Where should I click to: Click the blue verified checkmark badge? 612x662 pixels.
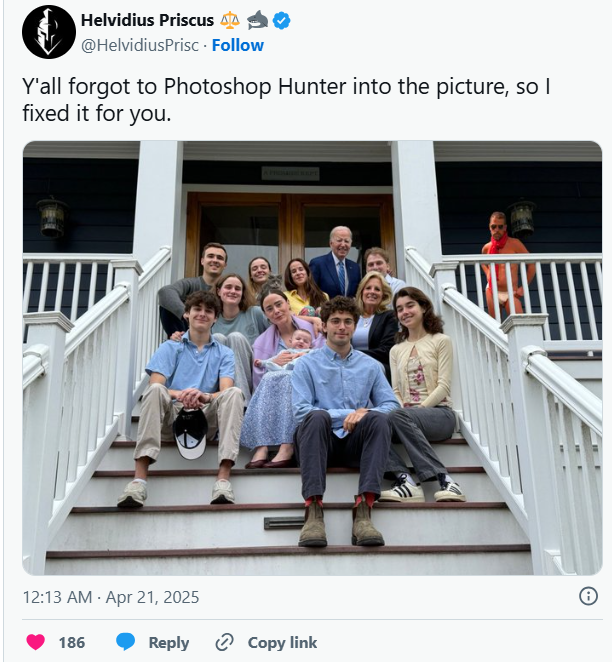point(281,21)
